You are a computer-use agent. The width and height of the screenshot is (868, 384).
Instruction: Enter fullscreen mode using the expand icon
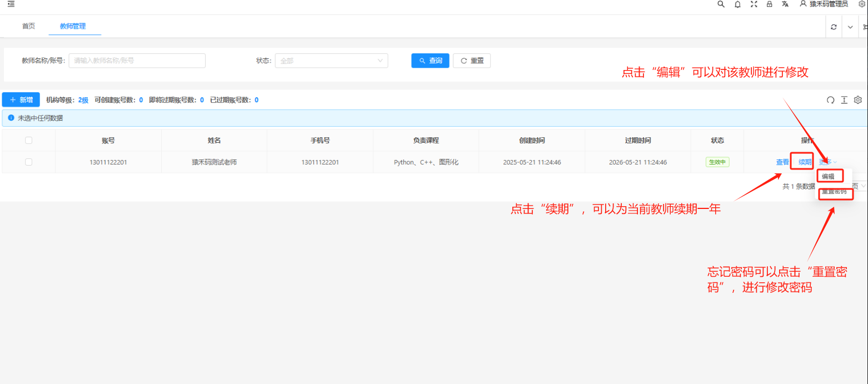754,4
